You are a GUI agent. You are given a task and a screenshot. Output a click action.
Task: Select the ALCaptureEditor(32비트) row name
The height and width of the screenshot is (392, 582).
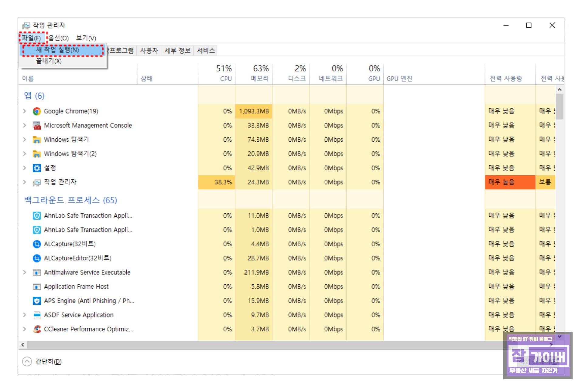tap(78, 258)
